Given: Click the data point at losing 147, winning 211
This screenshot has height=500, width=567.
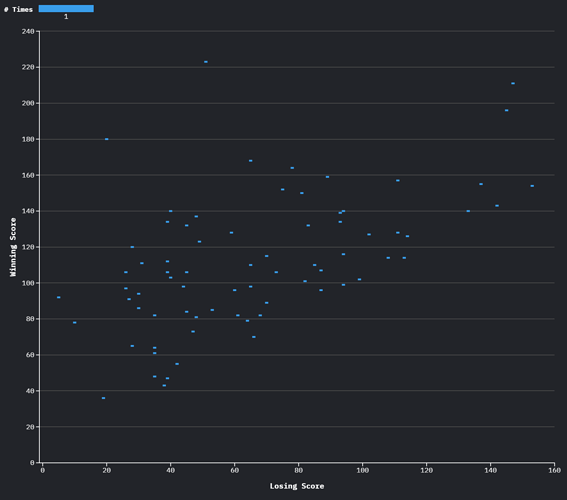Looking at the screenshot, I should 513,84.
